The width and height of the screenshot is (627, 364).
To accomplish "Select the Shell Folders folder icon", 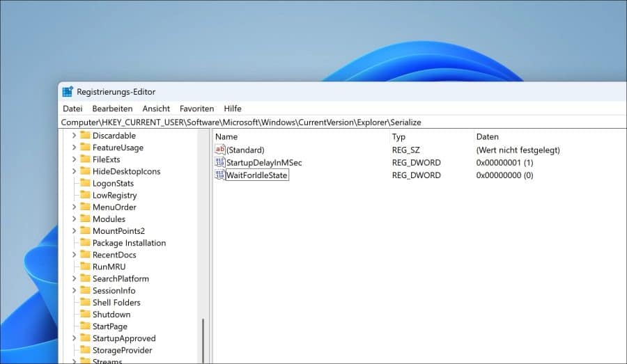I will 85,302.
